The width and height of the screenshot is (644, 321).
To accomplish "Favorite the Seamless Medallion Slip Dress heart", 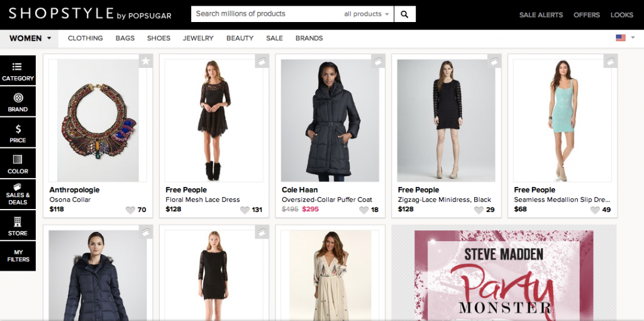I will (595, 210).
